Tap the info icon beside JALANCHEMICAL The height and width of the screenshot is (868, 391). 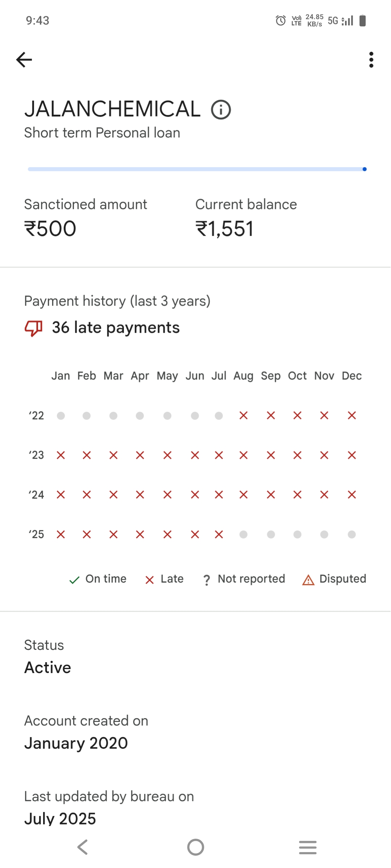click(221, 110)
